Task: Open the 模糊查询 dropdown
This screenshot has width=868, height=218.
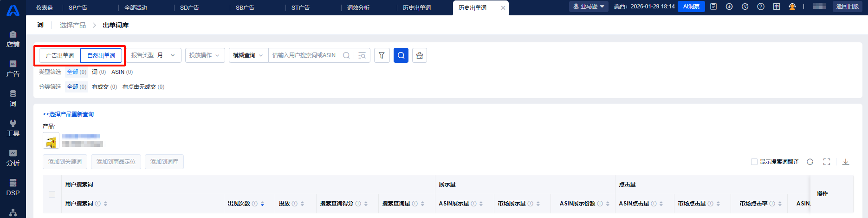Action: 248,55
